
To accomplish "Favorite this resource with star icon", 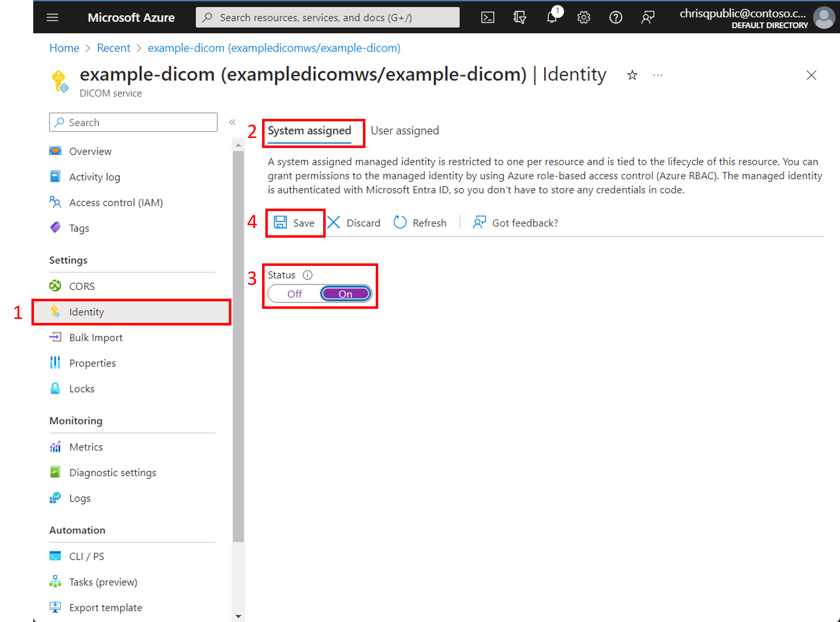I will pos(632,75).
